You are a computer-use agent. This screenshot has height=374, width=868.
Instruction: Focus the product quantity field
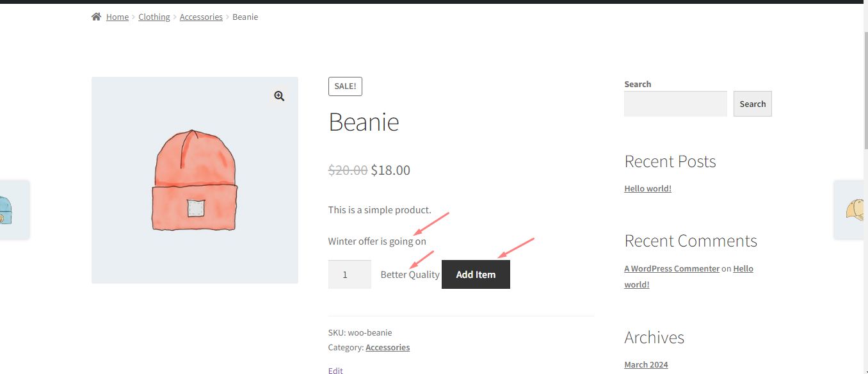(350, 274)
